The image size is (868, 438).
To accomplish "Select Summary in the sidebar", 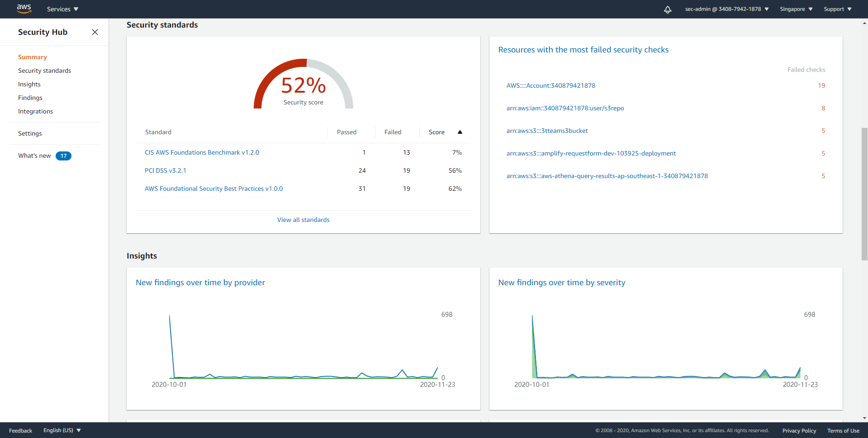I will 33,57.
